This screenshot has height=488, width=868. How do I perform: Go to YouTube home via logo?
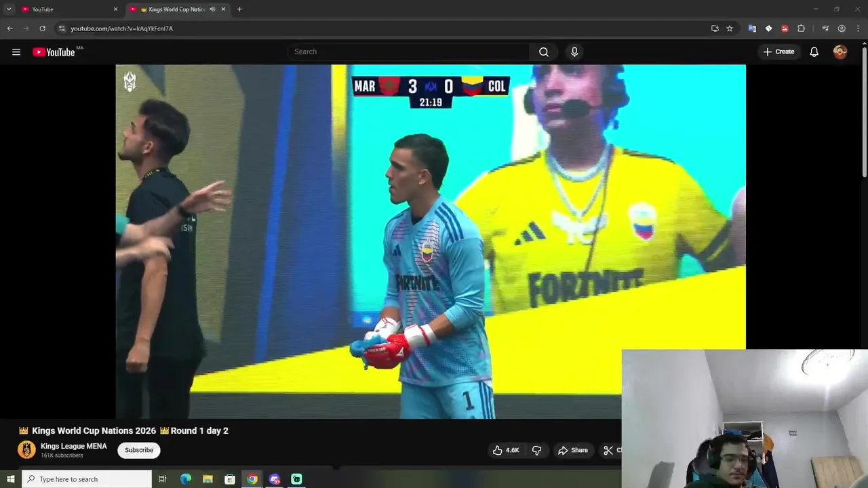54,52
